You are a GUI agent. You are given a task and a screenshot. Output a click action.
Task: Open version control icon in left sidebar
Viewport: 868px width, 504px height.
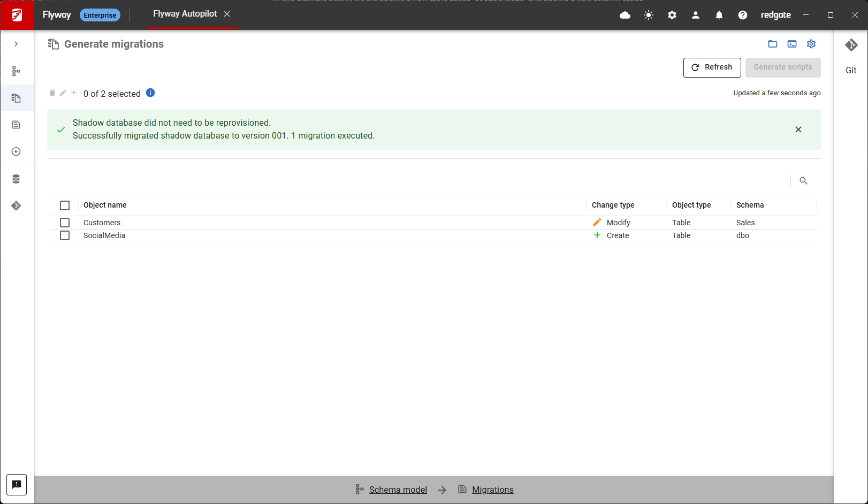tap(16, 205)
